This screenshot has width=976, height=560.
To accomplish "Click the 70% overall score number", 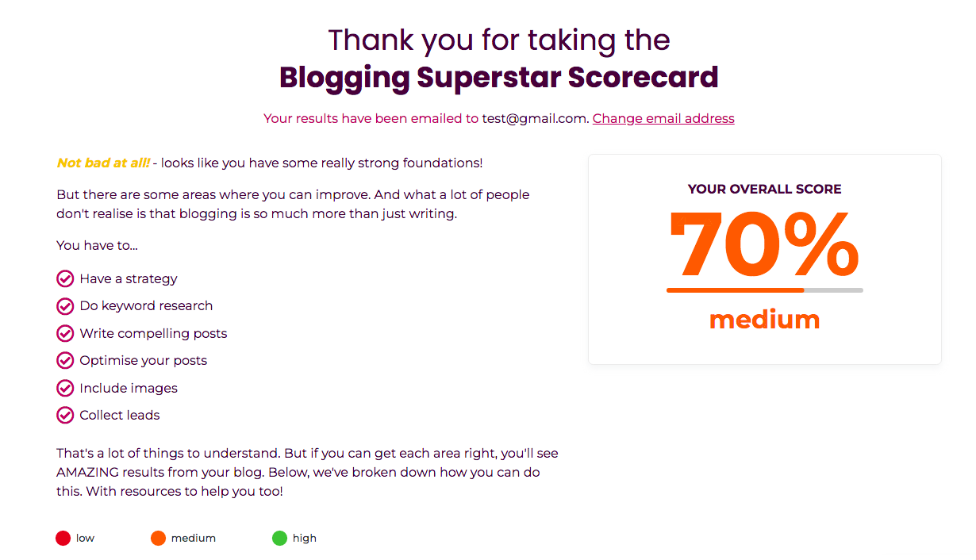I will (763, 245).
